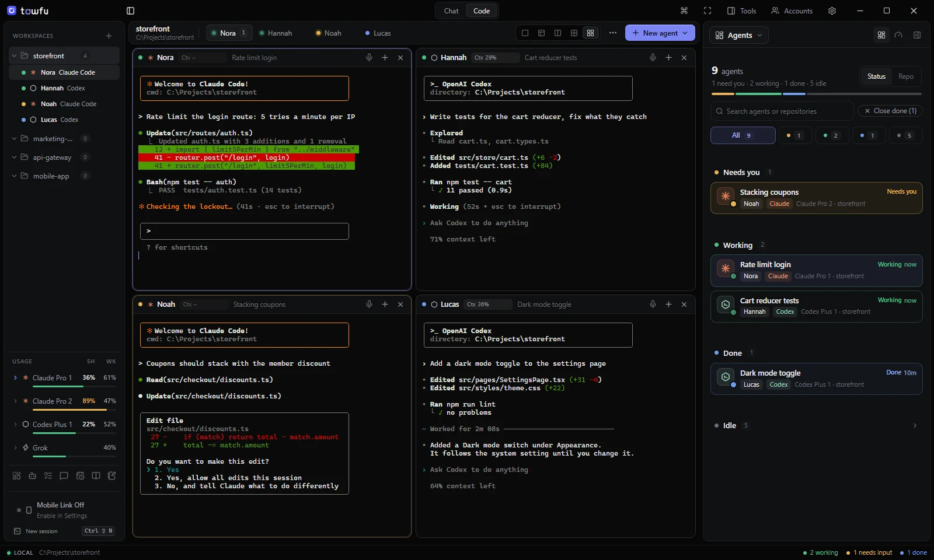Open the Agents panel dropdown
Screen dimensions: 934x560
pyautogui.click(x=739, y=35)
